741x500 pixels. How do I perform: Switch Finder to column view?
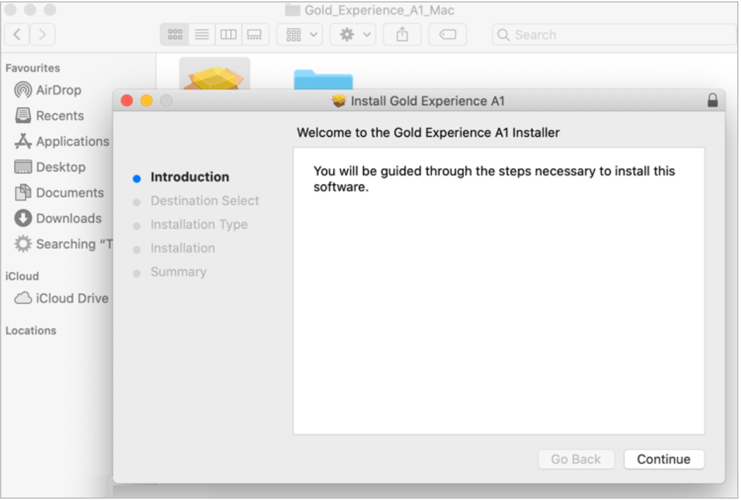228,34
